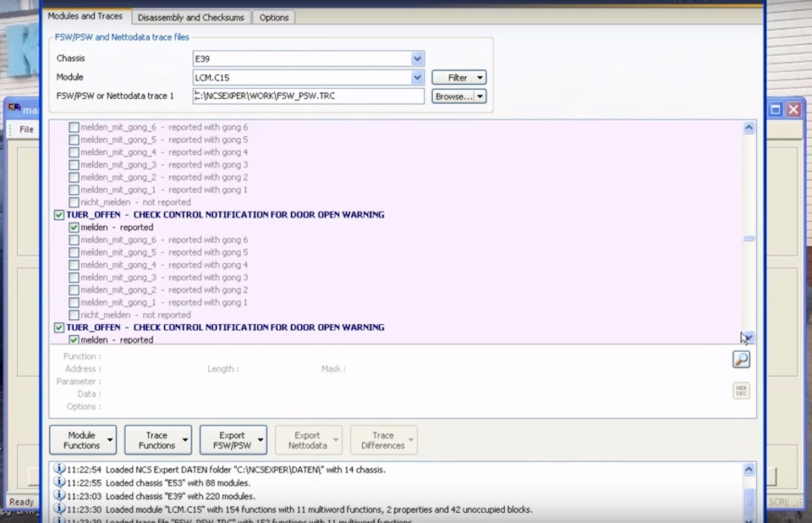Open the Trace Functions dropdown arrow
Image resolution: width=812 pixels, height=523 pixels.
point(185,440)
